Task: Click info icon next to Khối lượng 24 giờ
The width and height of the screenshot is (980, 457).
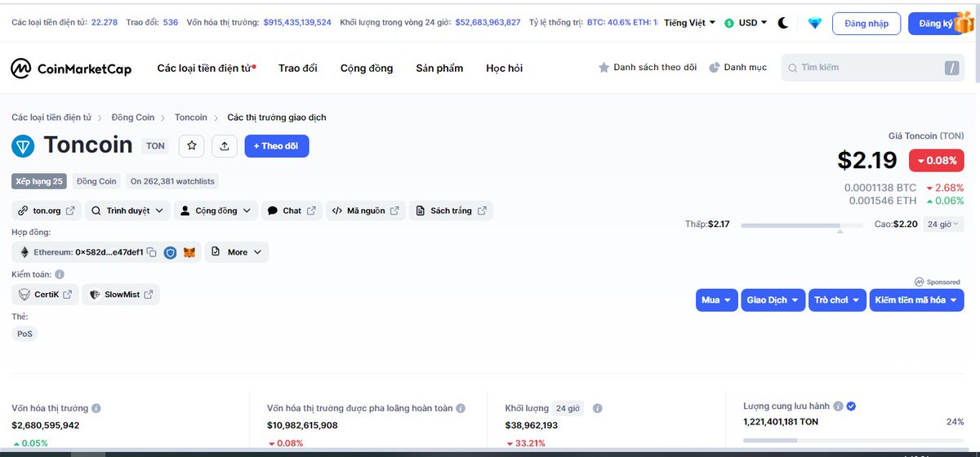Action: pos(597,408)
